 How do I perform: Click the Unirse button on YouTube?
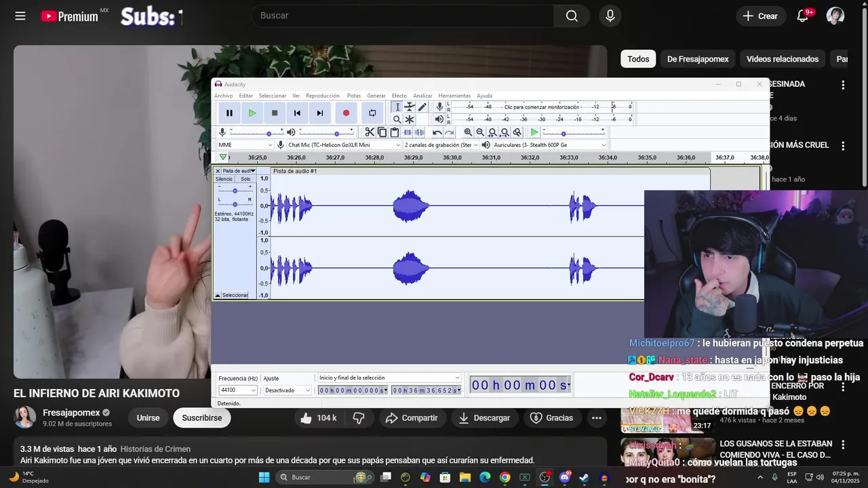(x=148, y=418)
